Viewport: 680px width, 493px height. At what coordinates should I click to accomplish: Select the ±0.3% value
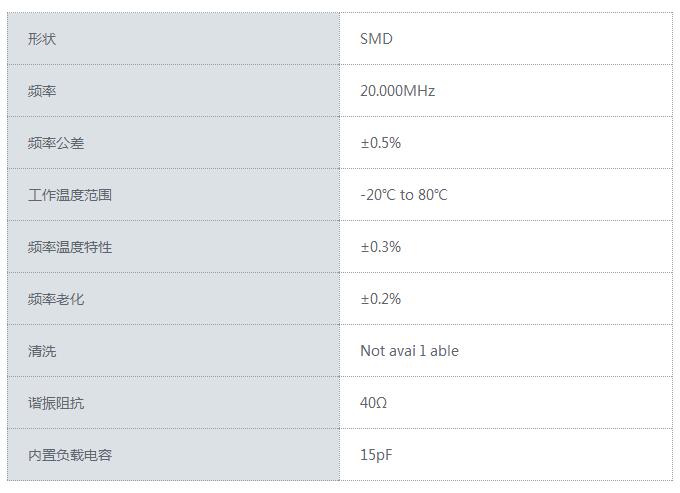pos(380,247)
